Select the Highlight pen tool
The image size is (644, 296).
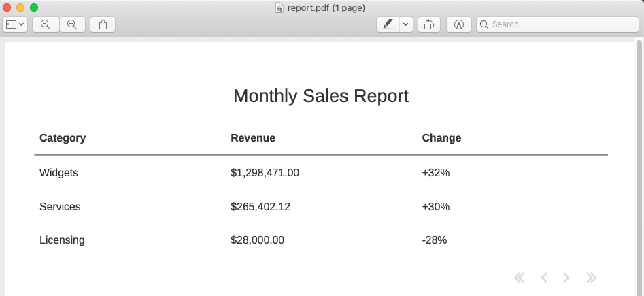[x=388, y=24]
